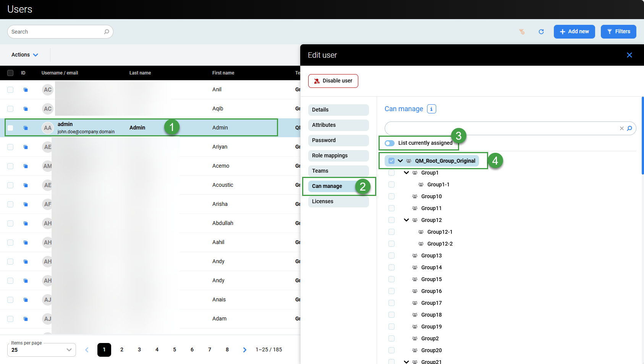
Task: Collapse the Group12 tree node
Action: tap(406, 220)
